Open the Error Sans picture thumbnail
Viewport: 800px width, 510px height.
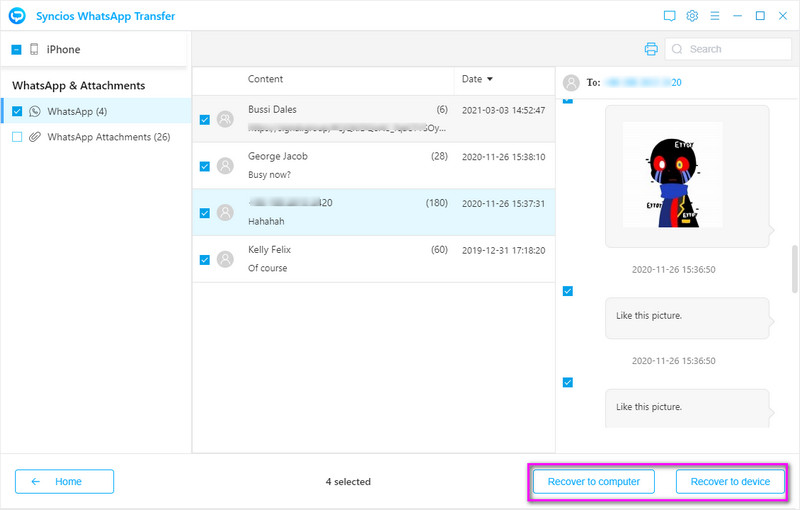pyautogui.click(x=672, y=174)
